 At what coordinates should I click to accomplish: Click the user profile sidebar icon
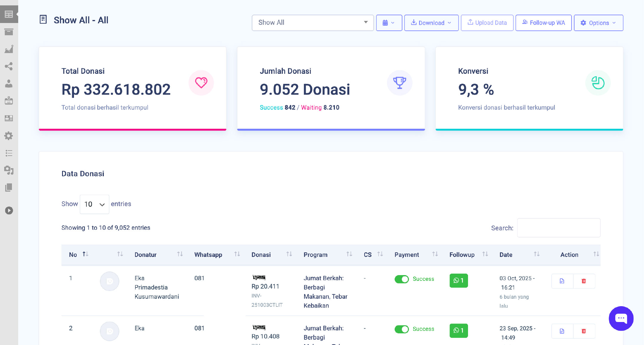point(9,84)
